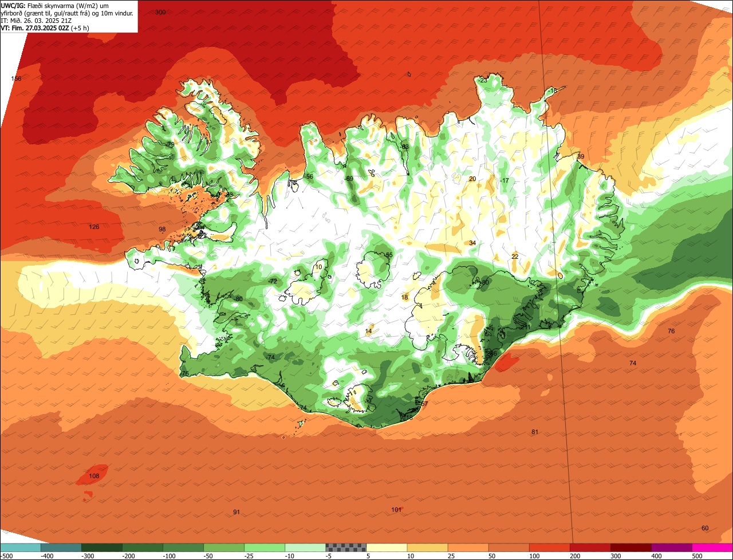Click the map value '23' on the headland
The height and width of the screenshot is (560, 733).
point(483,80)
